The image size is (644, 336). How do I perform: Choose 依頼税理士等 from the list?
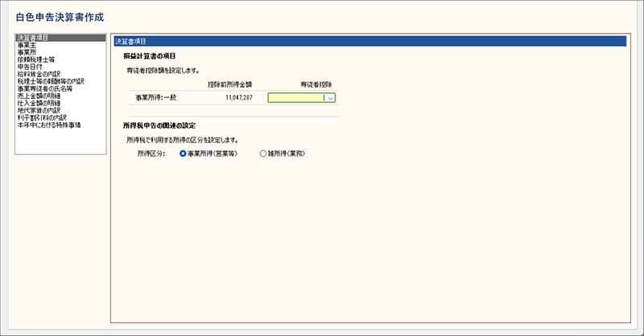coord(35,59)
